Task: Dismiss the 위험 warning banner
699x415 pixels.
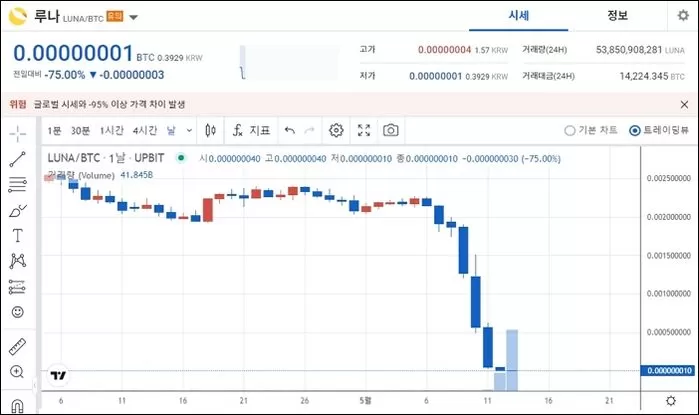Action: click(x=684, y=104)
